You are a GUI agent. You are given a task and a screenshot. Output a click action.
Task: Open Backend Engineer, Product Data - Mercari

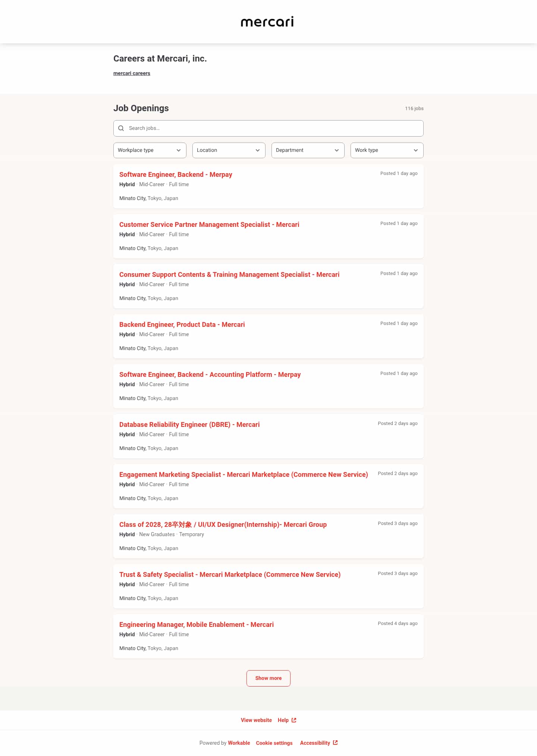tap(182, 325)
